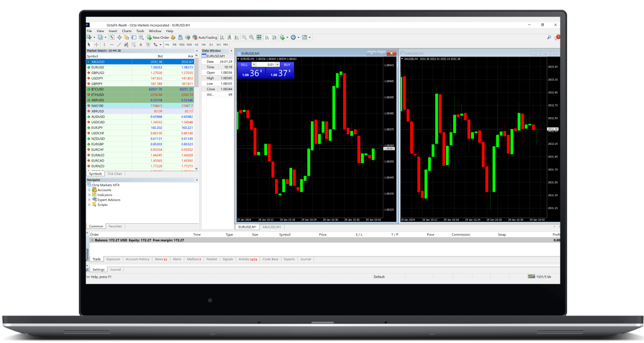Open the Favorites tab in Navigator

pos(115,226)
